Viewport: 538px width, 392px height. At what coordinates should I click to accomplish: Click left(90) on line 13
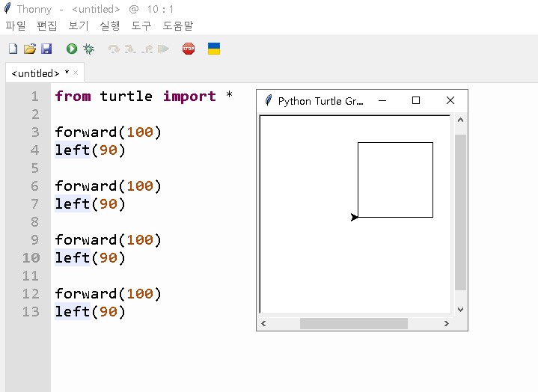pyautogui.click(x=90, y=311)
